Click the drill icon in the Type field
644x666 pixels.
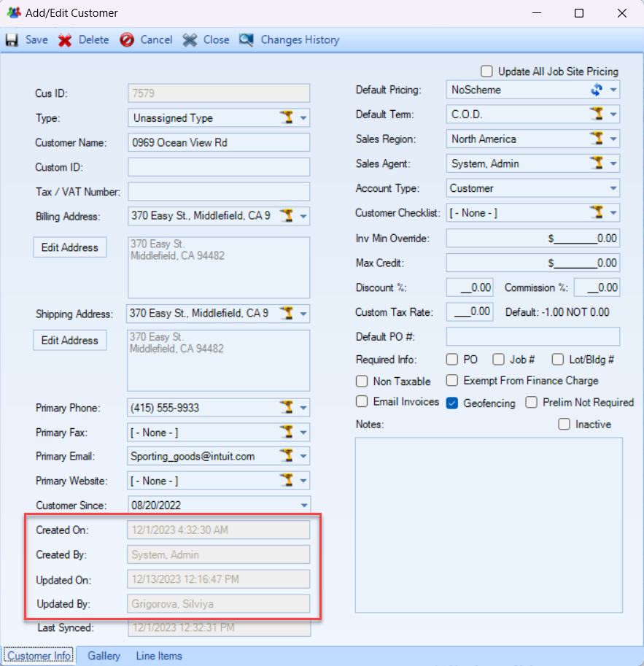click(x=287, y=117)
